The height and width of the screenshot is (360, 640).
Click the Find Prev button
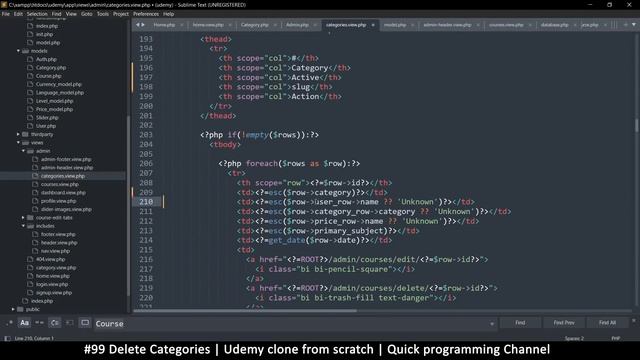[x=564, y=323]
